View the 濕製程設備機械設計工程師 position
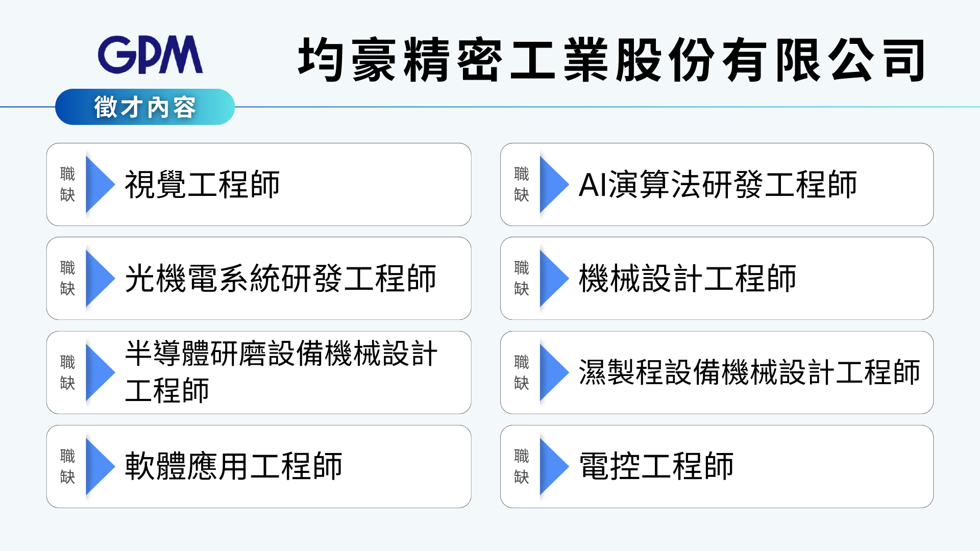980x551 pixels. (x=749, y=372)
